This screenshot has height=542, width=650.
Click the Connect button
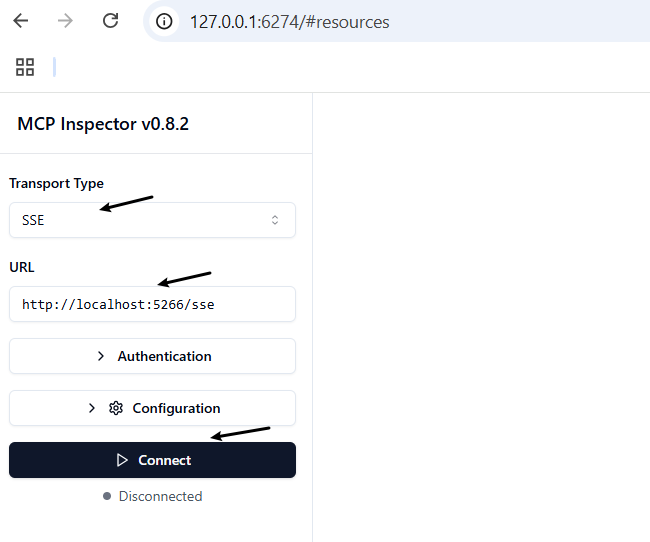point(152,460)
